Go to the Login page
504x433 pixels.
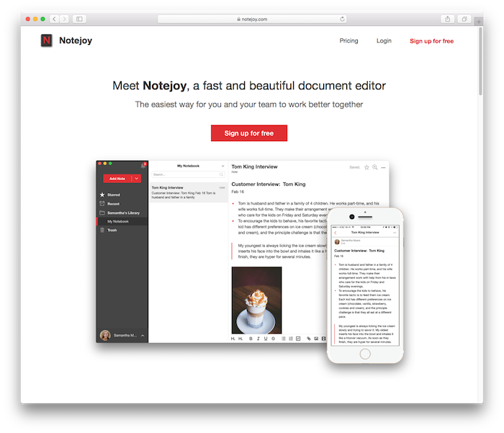[x=384, y=41]
